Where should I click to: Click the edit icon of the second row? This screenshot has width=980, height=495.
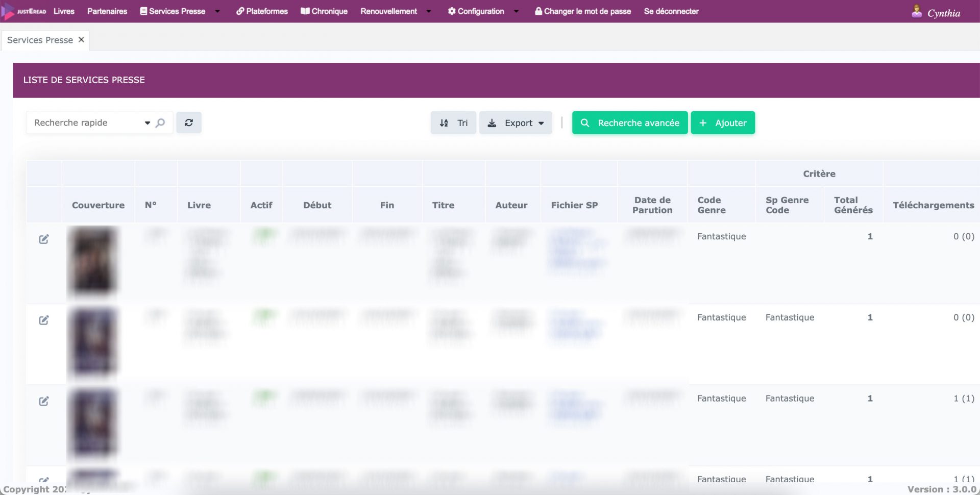coord(44,320)
